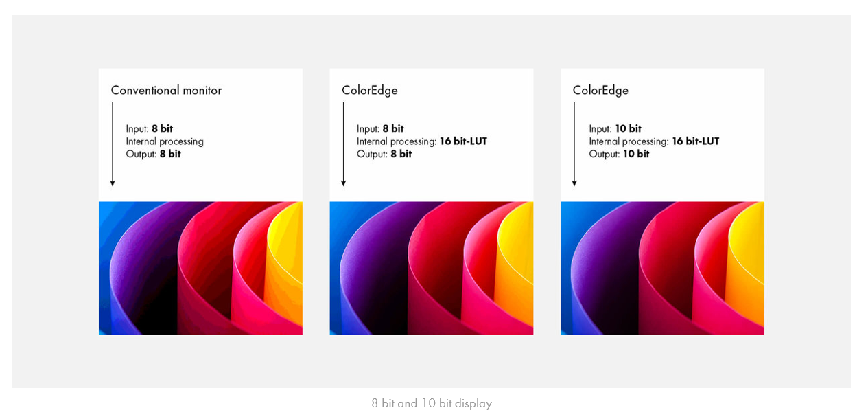Click 16 bit-LUT text in the rightmost card
The image size is (868, 419).
point(695,141)
